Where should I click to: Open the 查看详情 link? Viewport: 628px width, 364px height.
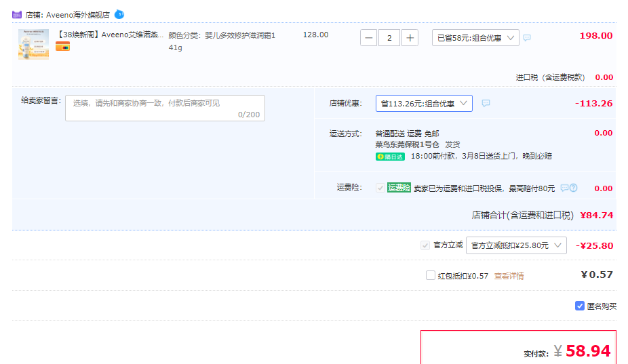(509, 276)
